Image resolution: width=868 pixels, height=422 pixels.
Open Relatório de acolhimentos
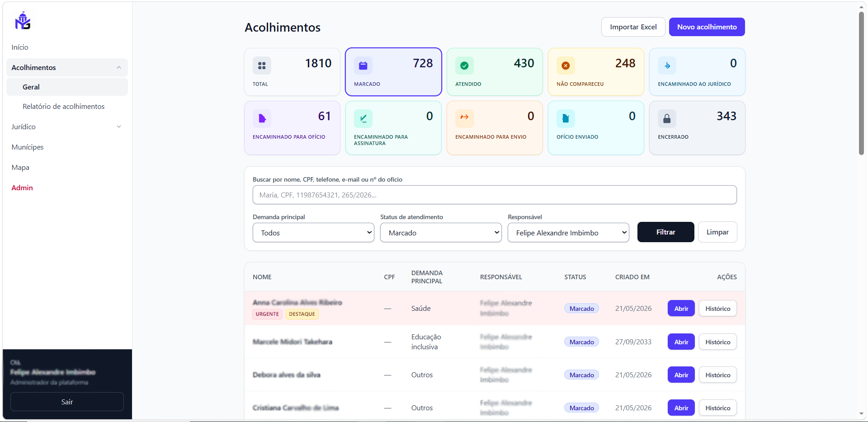[x=64, y=106]
